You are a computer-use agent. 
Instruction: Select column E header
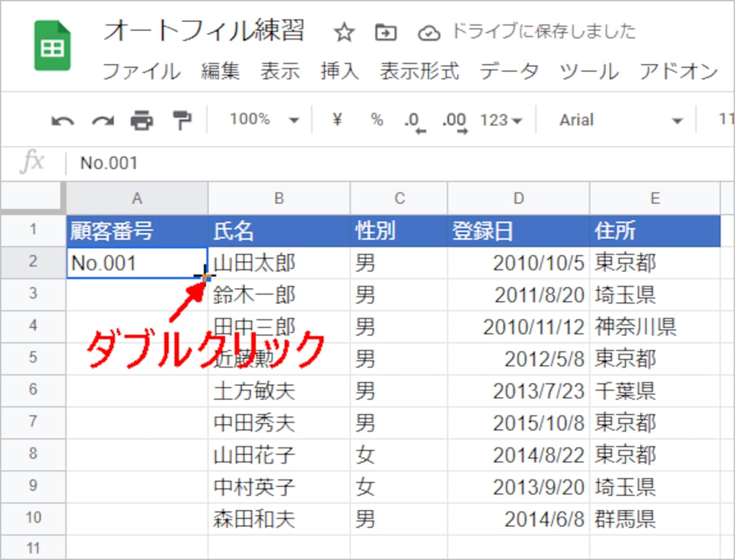point(655,198)
